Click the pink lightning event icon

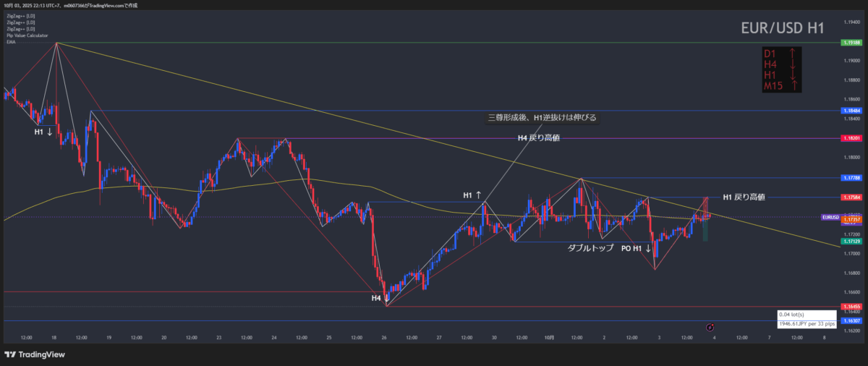(710, 328)
